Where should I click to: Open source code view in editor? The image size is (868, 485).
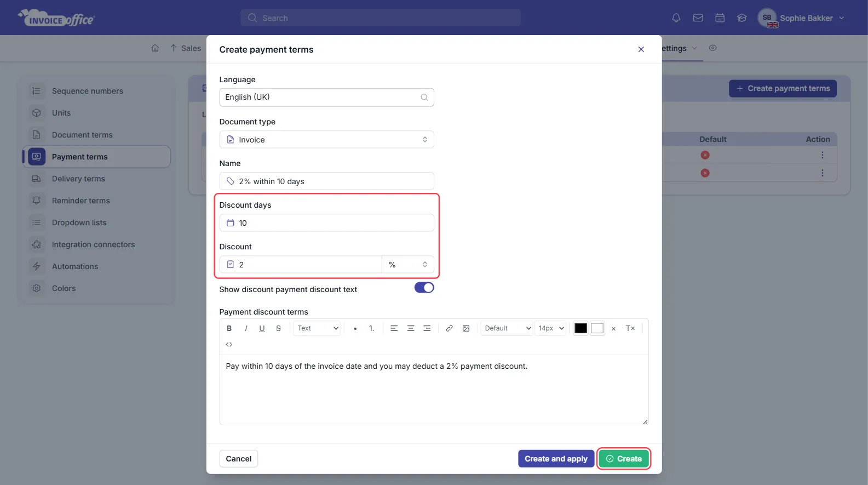pos(229,345)
